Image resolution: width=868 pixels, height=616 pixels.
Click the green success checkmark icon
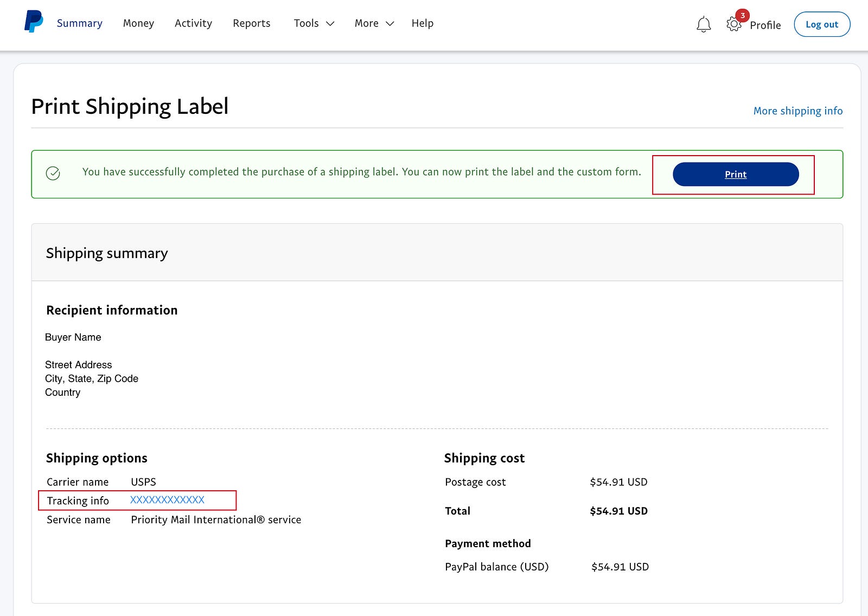(x=53, y=173)
